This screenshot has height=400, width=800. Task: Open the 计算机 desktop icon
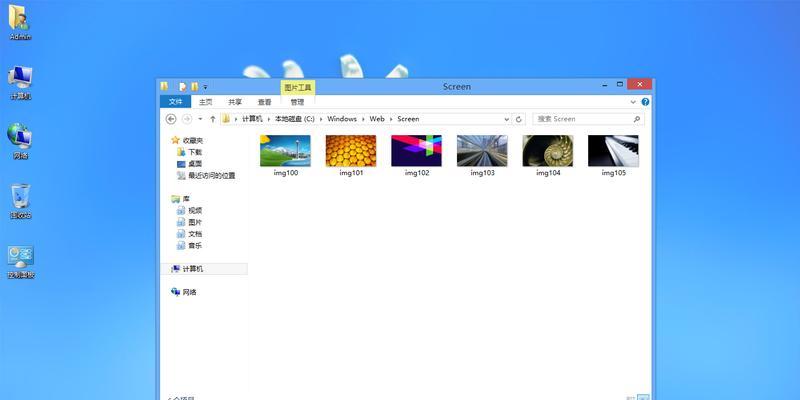20,83
